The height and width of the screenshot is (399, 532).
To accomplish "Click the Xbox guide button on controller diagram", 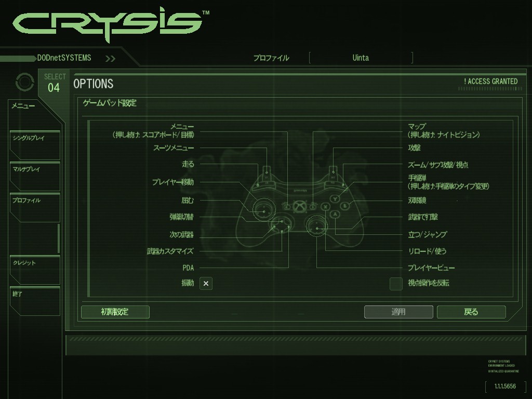I will coord(300,206).
